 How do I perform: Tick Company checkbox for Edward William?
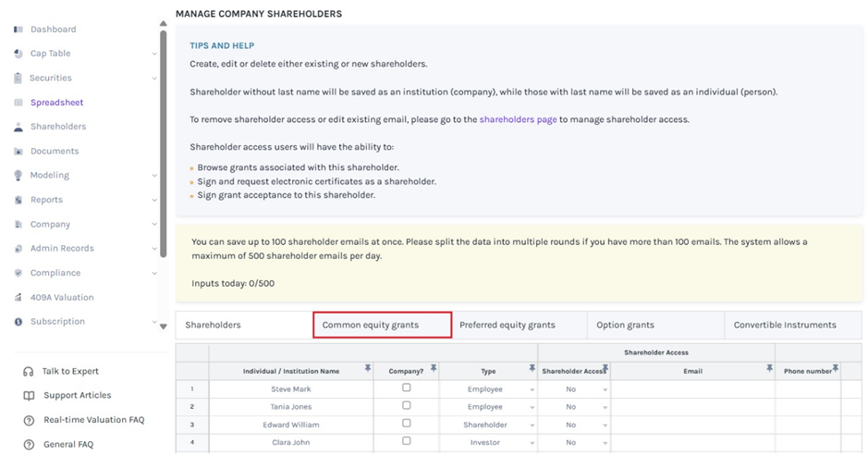tap(406, 425)
